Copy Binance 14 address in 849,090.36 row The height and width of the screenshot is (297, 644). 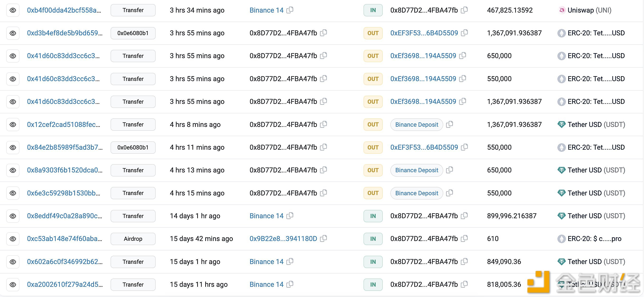(x=290, y=261)
